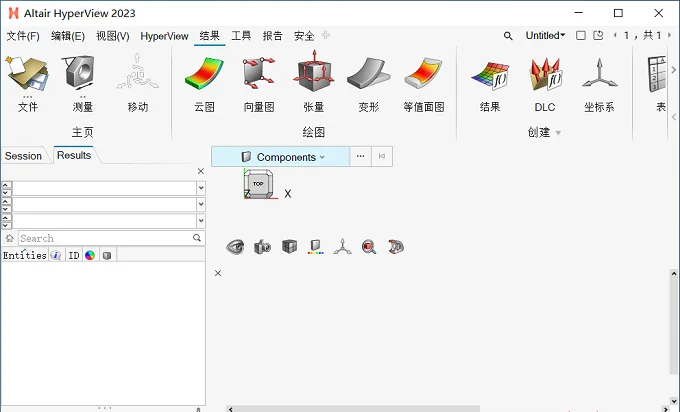Click in the browser Search field
Viewport: 680px width, 412px height.
coord(105,238)
